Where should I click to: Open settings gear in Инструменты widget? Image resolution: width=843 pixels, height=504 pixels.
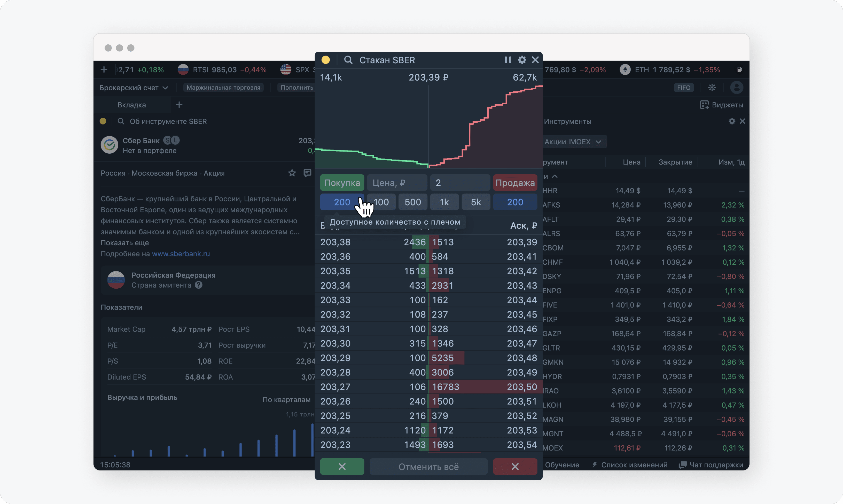(x=732, y=121)
